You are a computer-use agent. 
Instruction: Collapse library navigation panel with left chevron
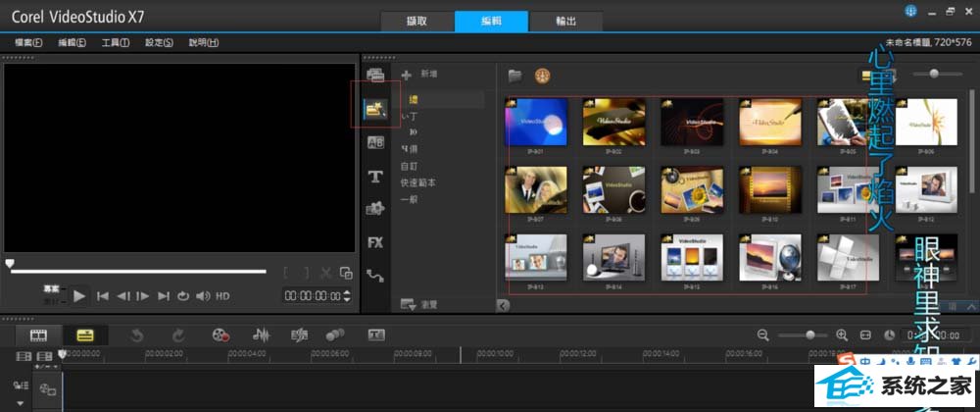tap(503, 305)
